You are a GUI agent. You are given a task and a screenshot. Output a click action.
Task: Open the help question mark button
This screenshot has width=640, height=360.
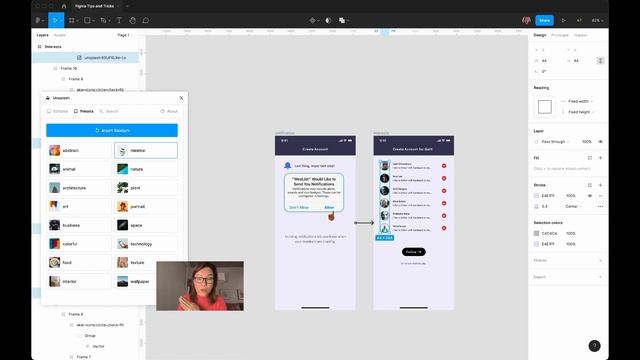[594, 346]
